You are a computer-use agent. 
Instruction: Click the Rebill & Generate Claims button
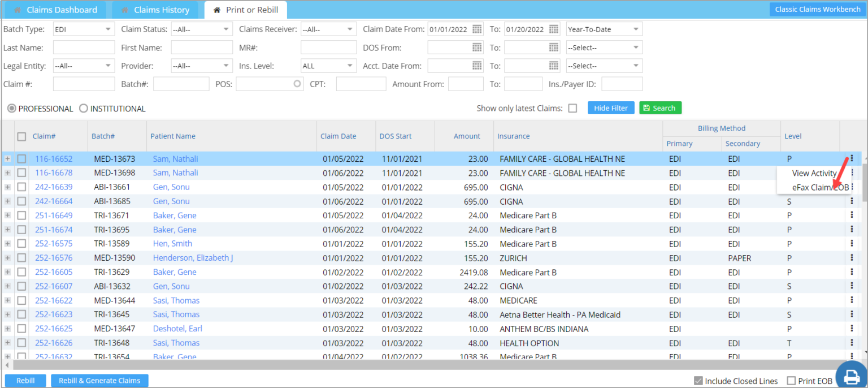pos(99,381)
